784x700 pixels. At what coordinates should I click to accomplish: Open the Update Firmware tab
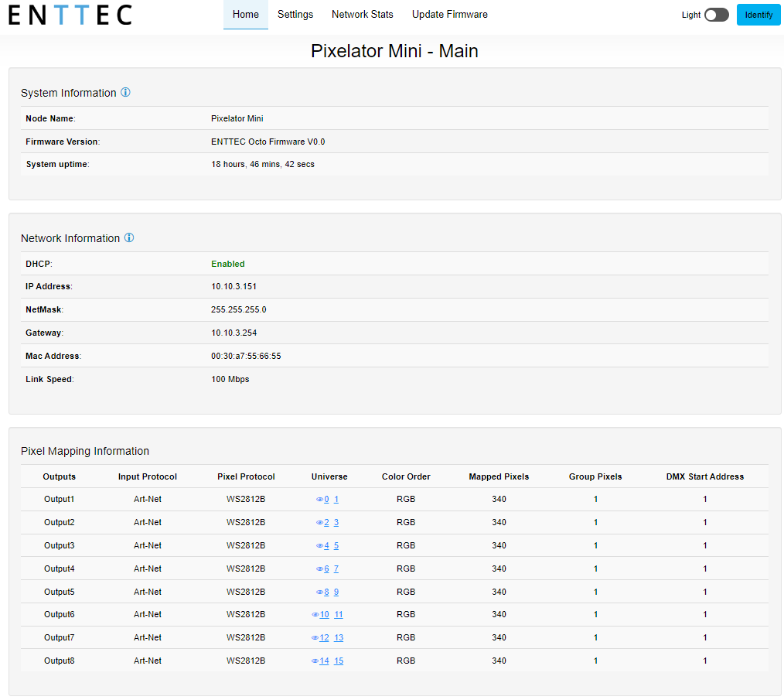[449, 15]
